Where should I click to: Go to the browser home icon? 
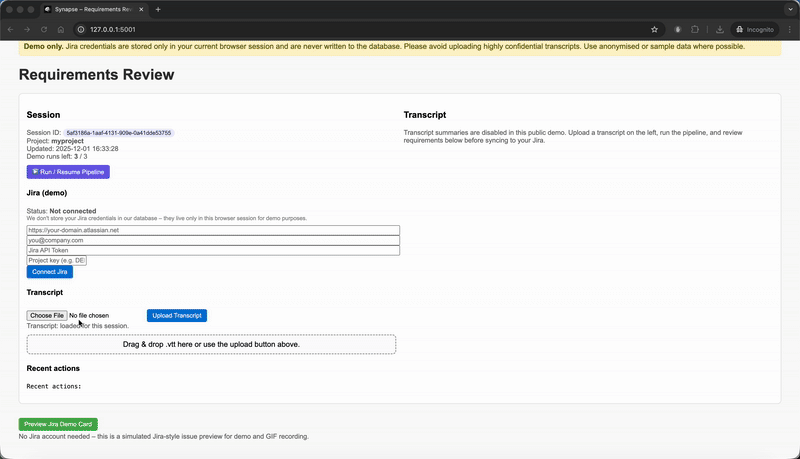(x=61, y=30)
